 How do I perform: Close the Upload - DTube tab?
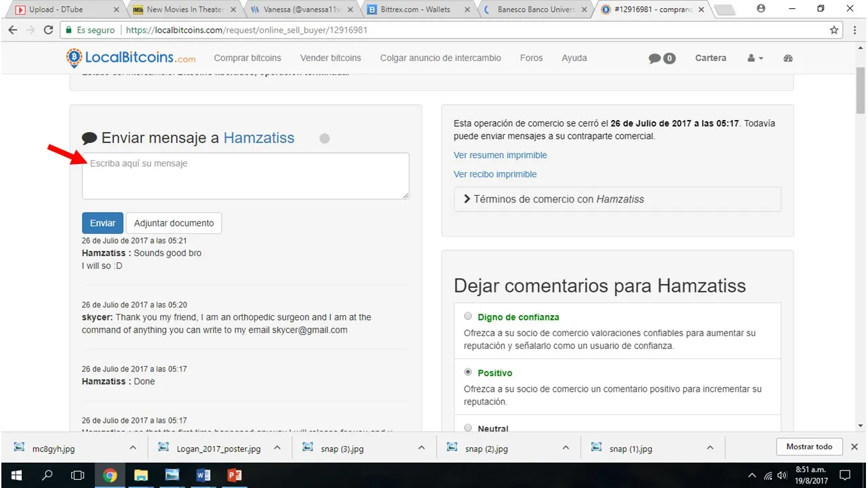(117, 10)
